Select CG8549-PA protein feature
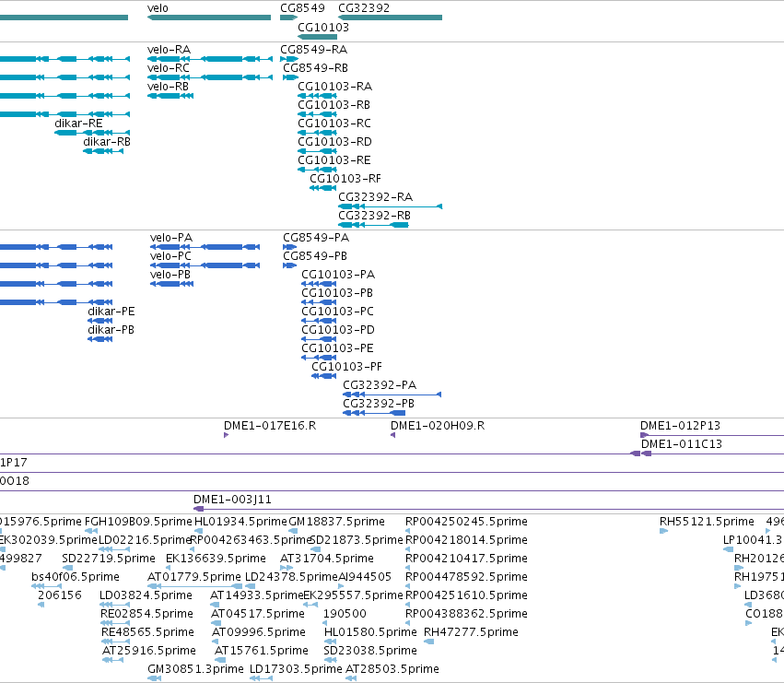 pyautogui.click(x=316, y=238)
